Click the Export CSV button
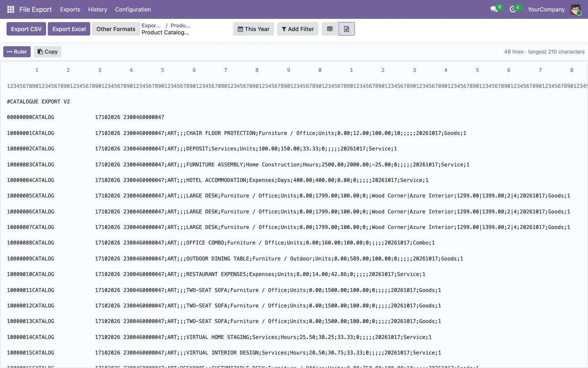Viewport: 588px width, 368px height. point(27,29)
